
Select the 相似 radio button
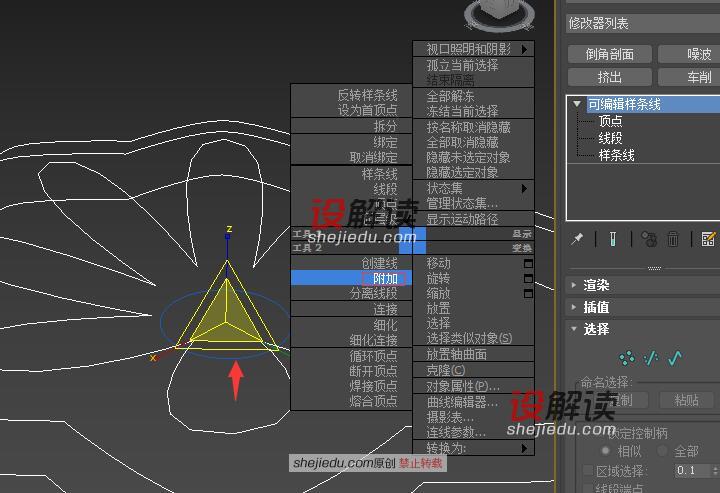pos(606,451)
